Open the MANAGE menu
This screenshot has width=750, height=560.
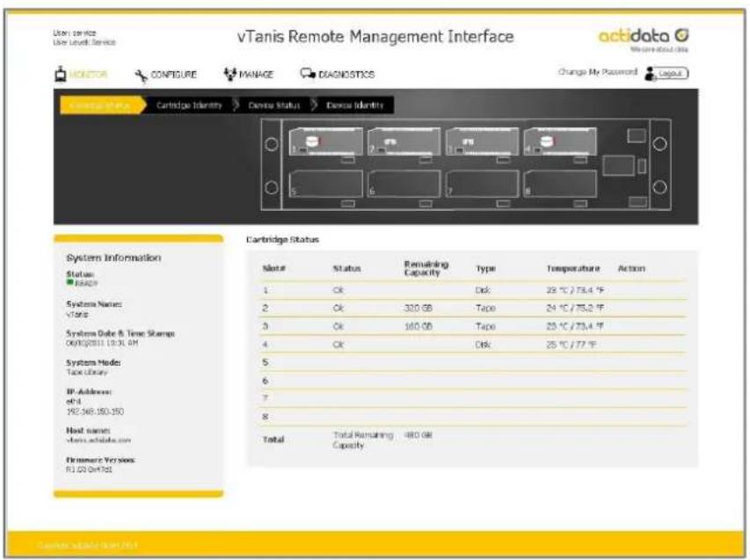(x=257, y=75)
